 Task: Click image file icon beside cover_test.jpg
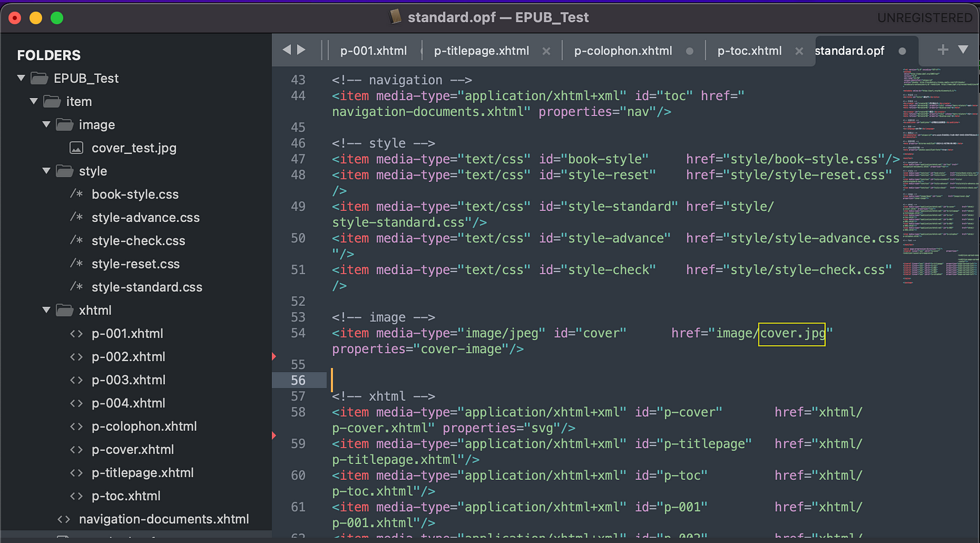click(x=77, y=148)
